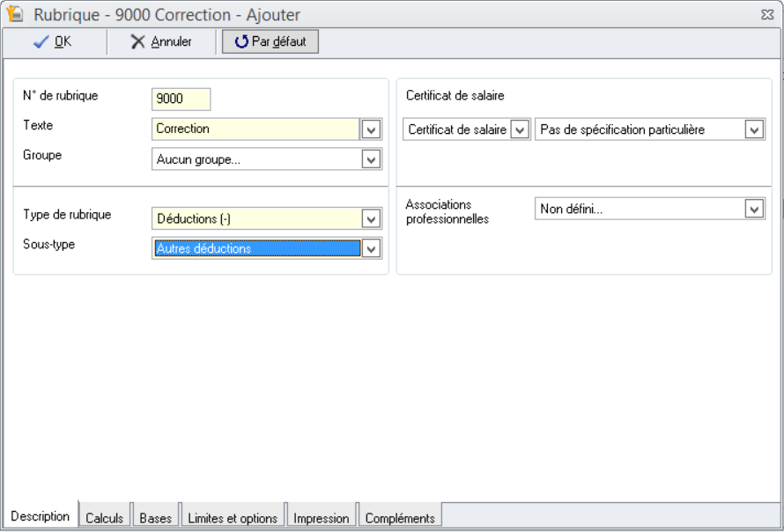
Task: Confirm with the OK checkmark button
Action: pyautogui.click(x=51, y=41)
